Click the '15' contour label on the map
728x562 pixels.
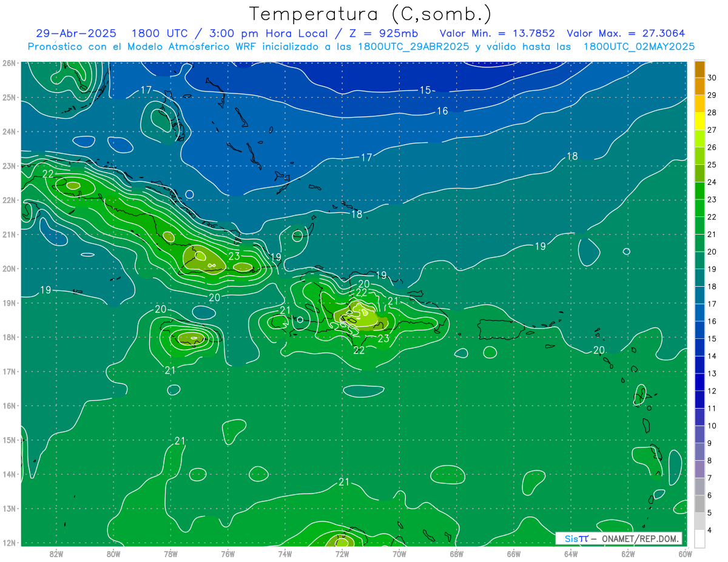click(x=425, y=90)
